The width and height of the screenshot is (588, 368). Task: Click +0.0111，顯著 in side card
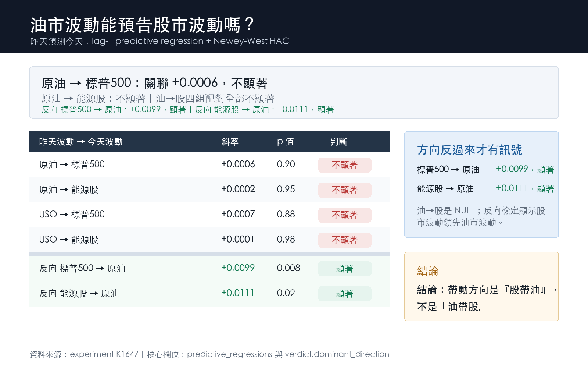[x=525, y=188]
